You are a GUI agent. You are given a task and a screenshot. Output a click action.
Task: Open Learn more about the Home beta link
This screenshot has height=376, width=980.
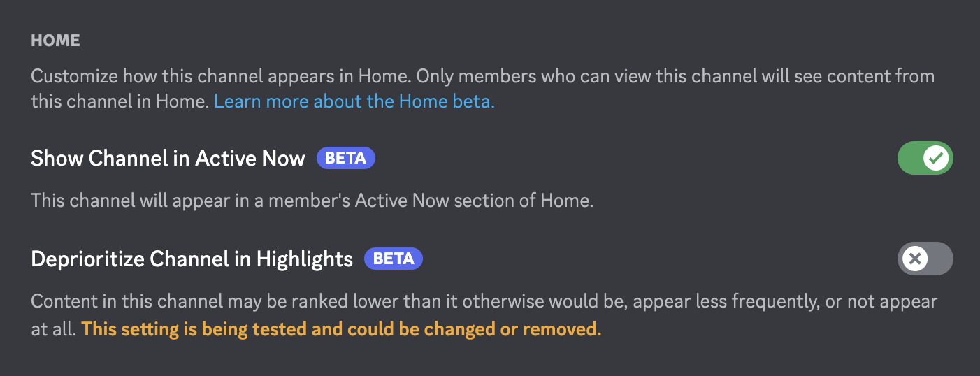click(x=354, y=101)
